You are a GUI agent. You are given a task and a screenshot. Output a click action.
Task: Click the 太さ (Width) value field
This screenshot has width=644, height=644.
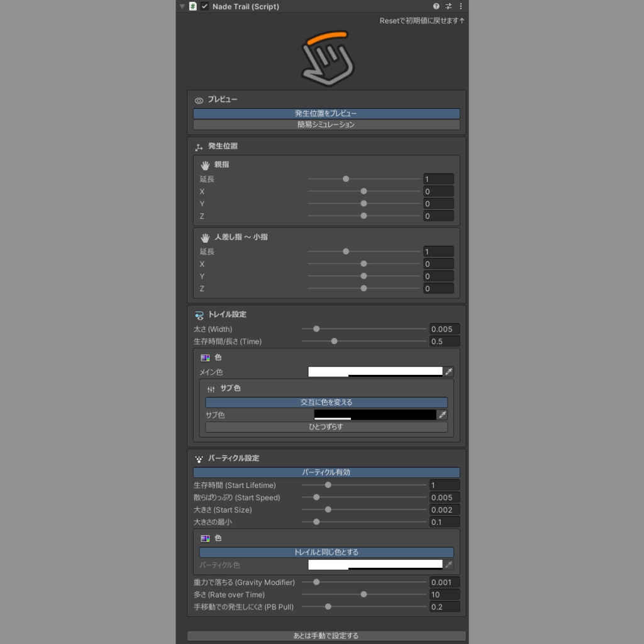[445, 329]
